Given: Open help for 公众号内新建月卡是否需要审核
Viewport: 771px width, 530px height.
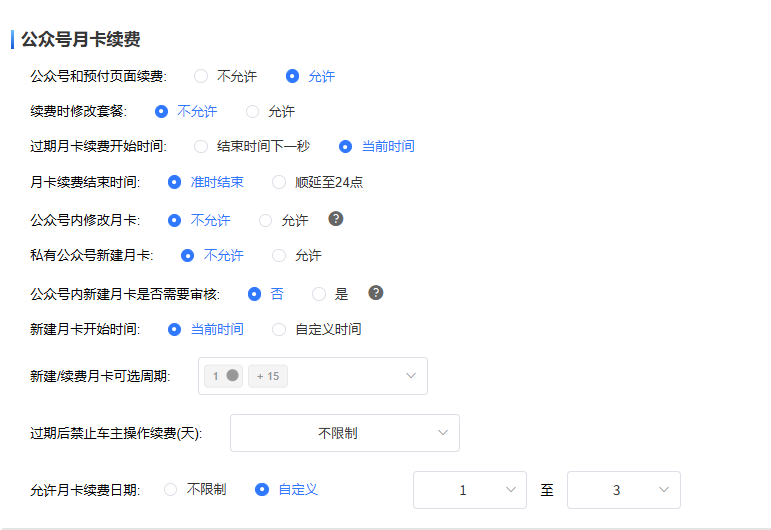Looking at the screenshot, I should pyautogui.click(x=376, y=293).
